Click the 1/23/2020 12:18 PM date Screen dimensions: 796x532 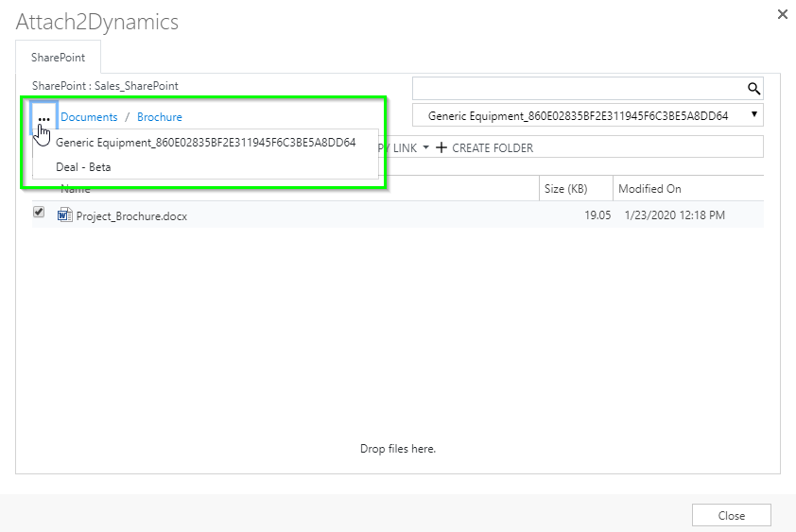pyautogui.click(x=675, y=215)
